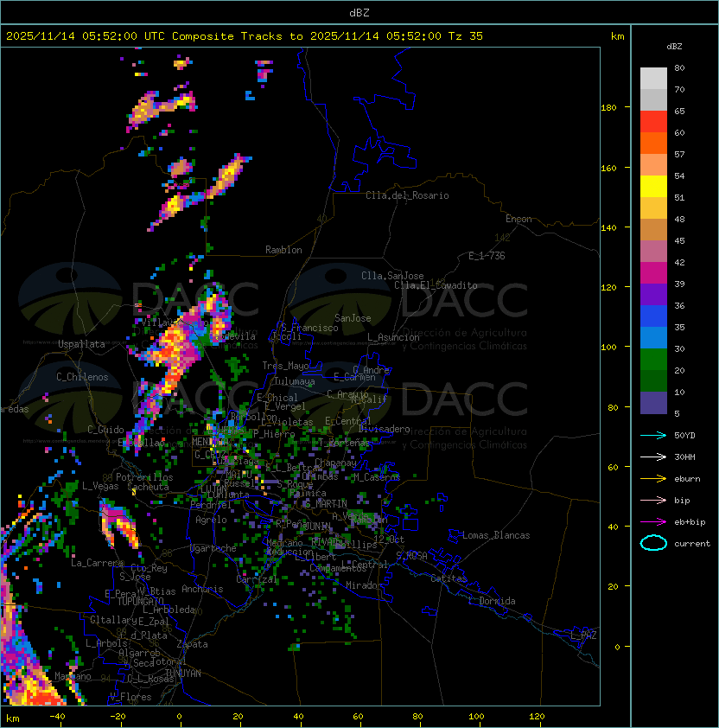Click the Composite Tracks timestamp header text
The height and width of the screenshot is (728, 719).
(x=245, y=36)
